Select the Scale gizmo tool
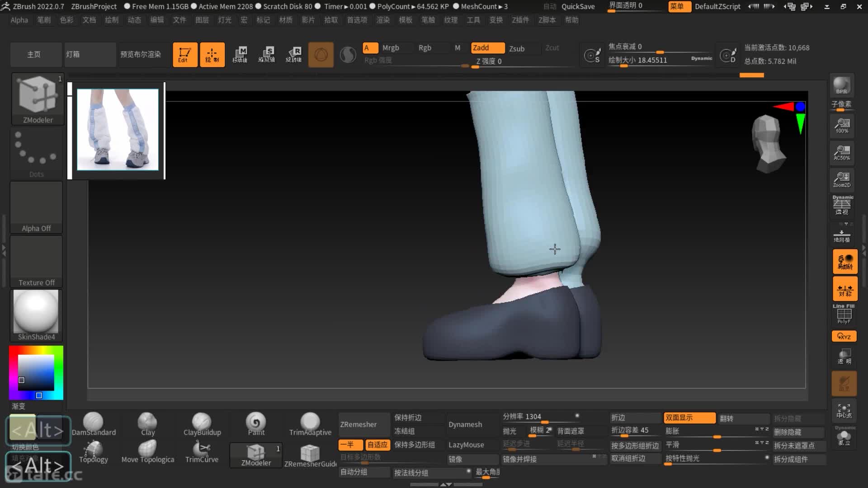 (267, 55)
